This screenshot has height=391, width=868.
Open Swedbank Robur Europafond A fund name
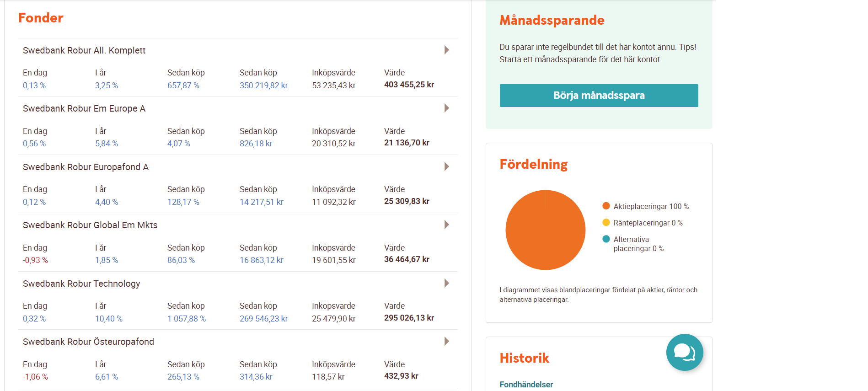86,167
